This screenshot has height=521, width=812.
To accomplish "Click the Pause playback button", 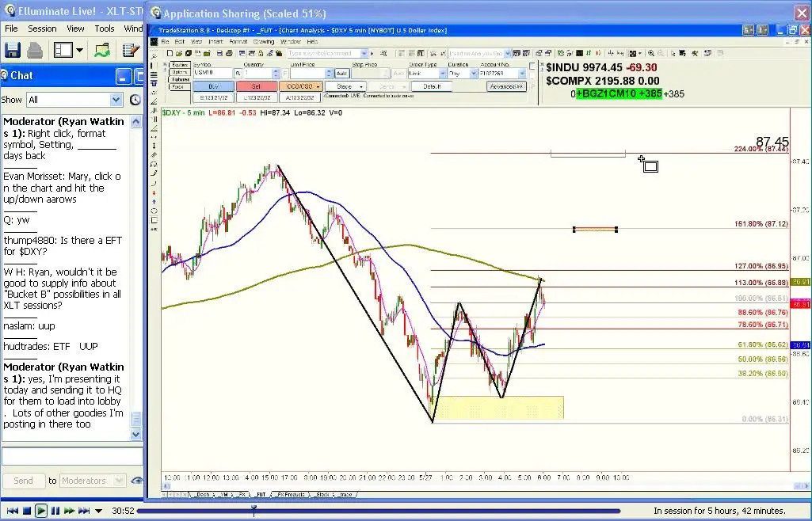I will pyautogui.click(x=55, y=511).
